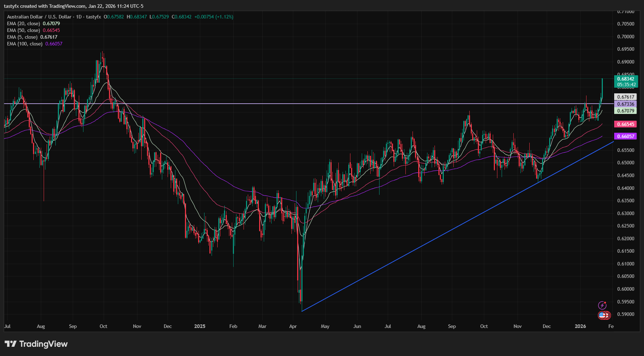Click the pink 0.66545 EMA axis label
The height and width of the screenshot is (356, 644).
(x=626, y=124)
